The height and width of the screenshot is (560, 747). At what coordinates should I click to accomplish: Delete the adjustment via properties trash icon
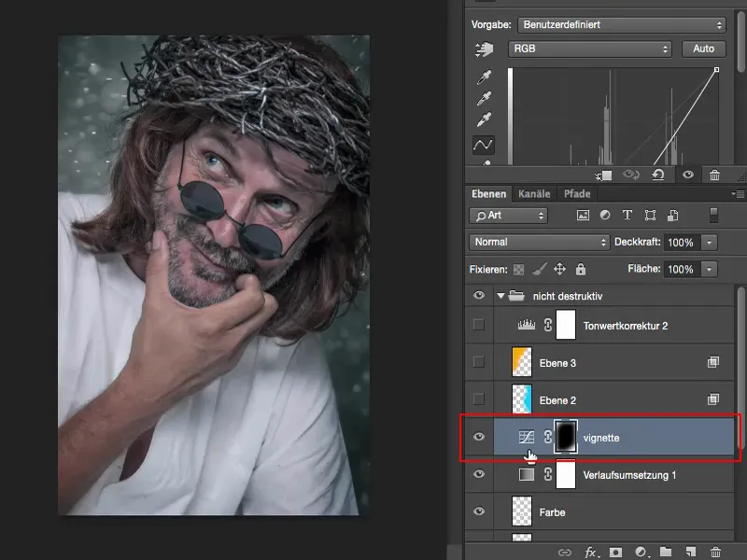(x=714, y=175)
